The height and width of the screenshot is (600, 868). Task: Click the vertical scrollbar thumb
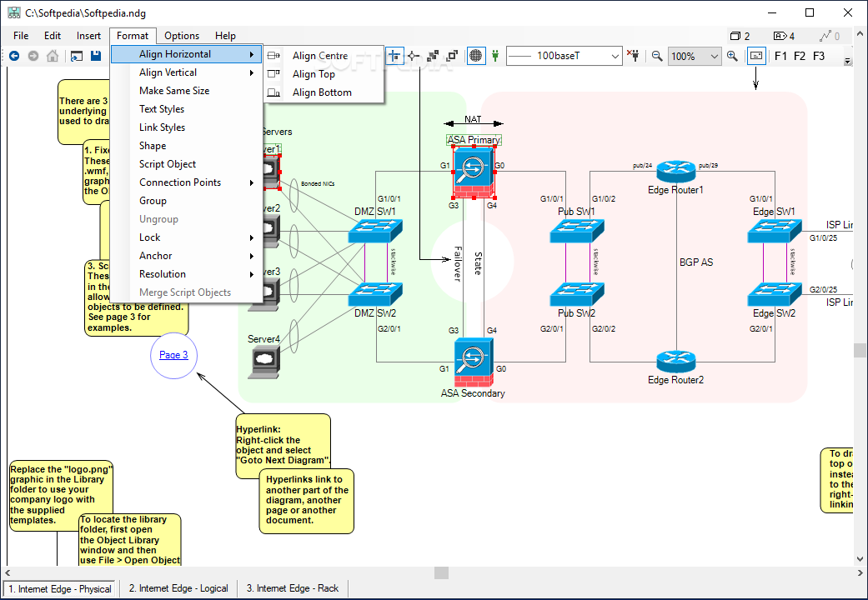(x=860, y=350)
